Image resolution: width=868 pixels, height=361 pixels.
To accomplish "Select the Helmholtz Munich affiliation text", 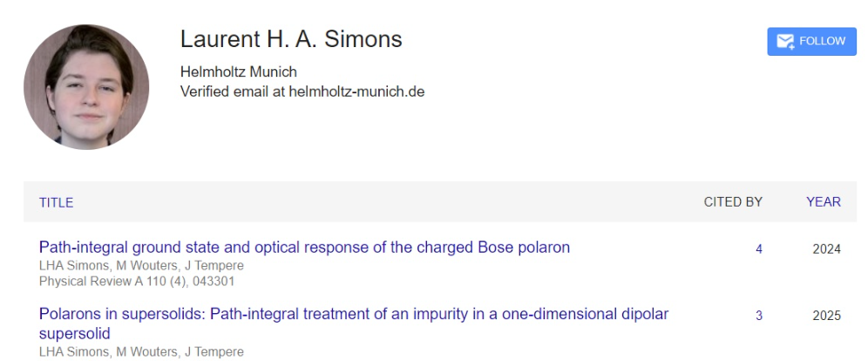I will tap(238, 72).
